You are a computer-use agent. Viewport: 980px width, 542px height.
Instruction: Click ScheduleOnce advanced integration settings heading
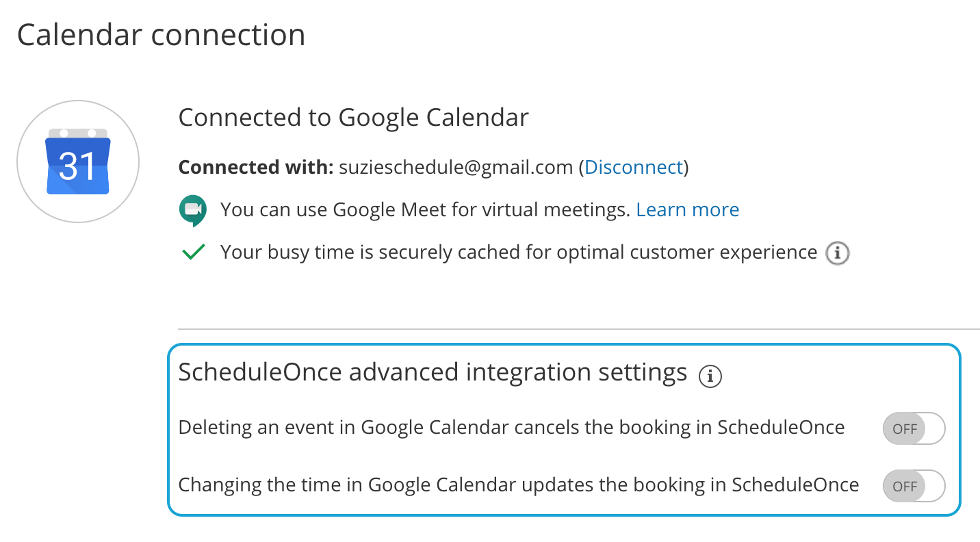point(433,373)
